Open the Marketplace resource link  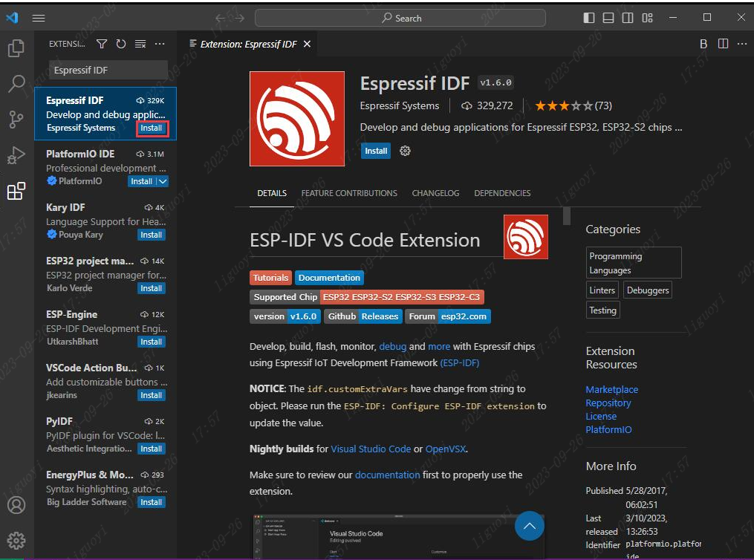(x=611, y=389)
